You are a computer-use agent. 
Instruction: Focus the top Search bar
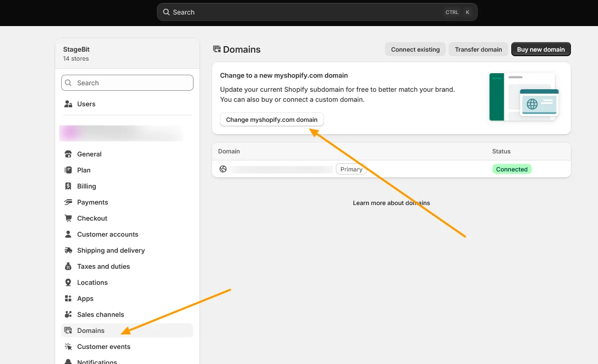[x=317, y=12]
